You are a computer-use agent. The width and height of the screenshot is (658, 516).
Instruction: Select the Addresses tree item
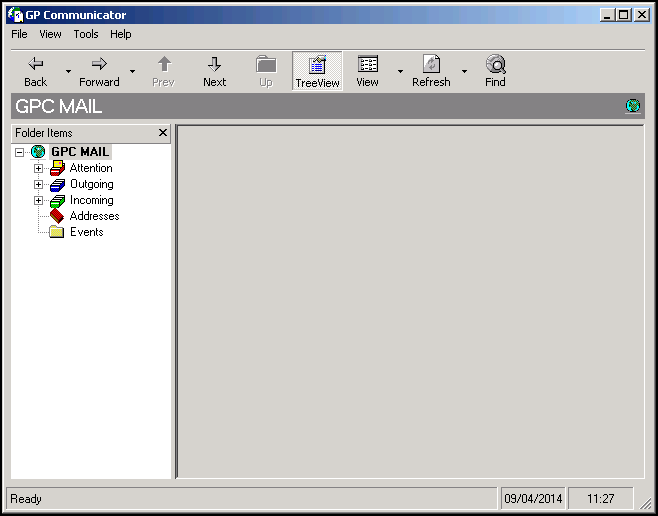tap(94, 216)
